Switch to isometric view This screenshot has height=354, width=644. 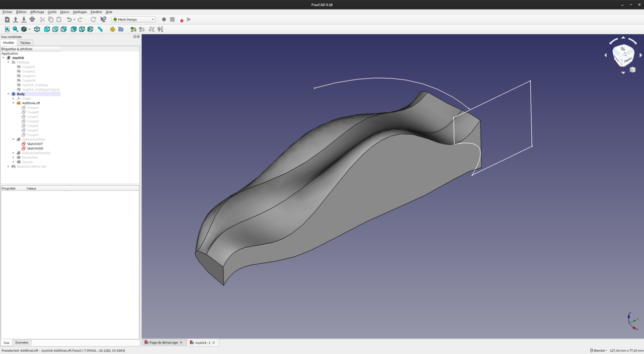(37, 29)
